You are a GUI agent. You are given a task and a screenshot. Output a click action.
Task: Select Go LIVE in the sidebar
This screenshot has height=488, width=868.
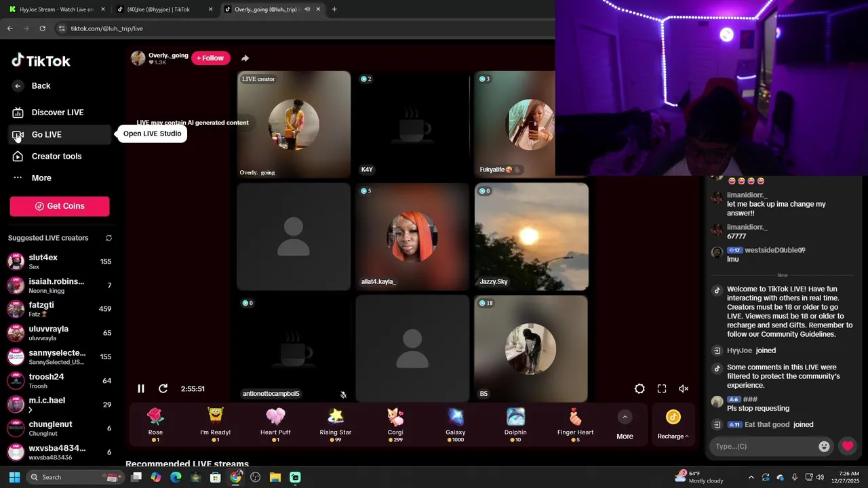pos(60,134)
